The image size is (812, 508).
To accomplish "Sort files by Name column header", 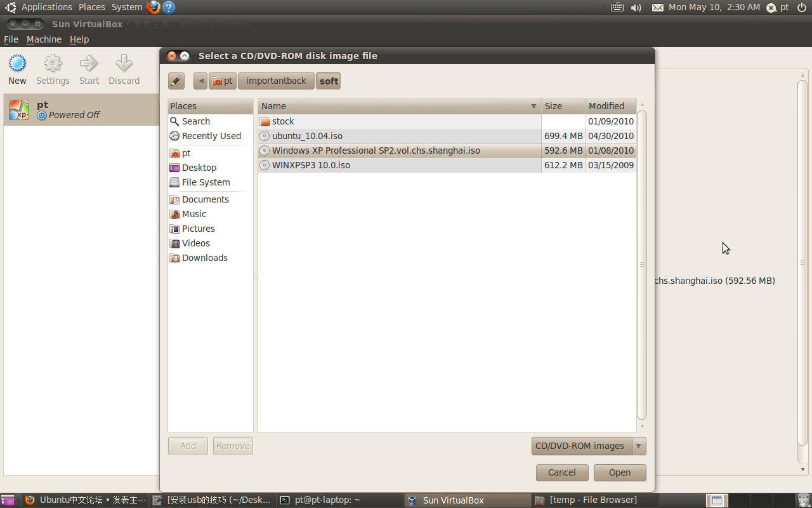I will tap(400, 106).
